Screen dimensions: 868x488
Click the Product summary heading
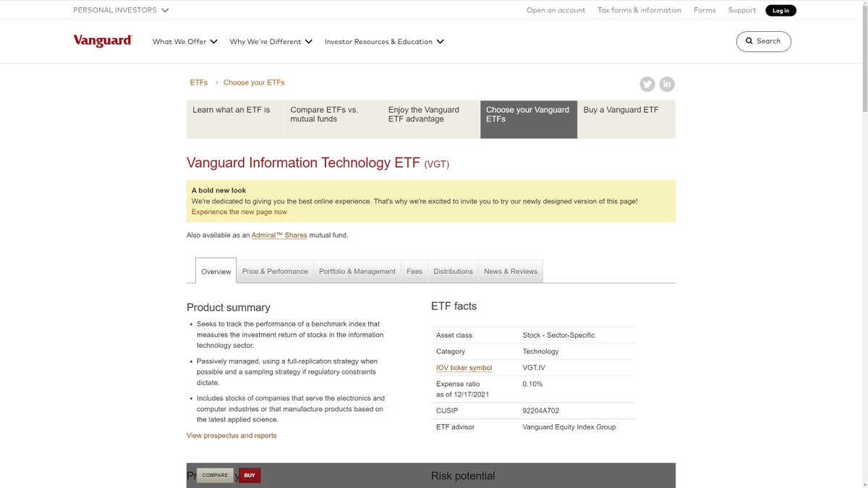point(229,307)
